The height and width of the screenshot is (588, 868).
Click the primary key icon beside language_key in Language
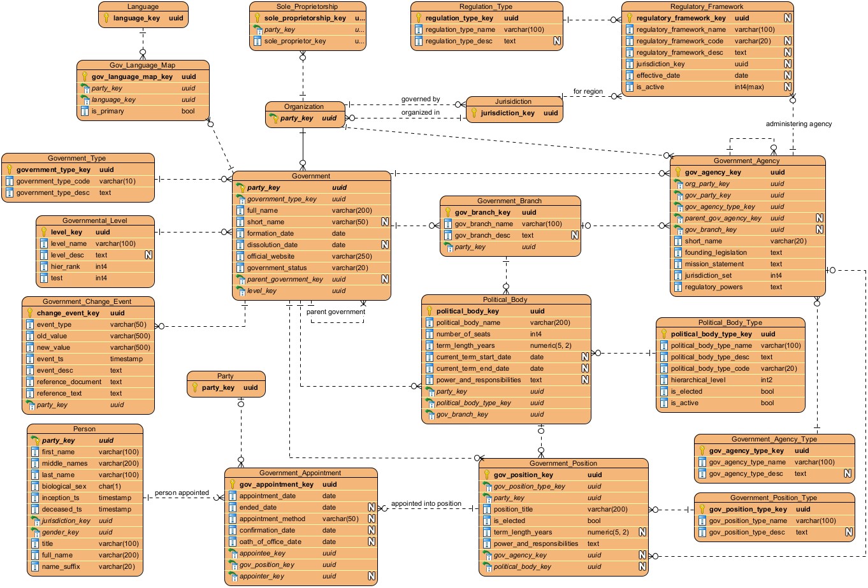tap(106, 18)
